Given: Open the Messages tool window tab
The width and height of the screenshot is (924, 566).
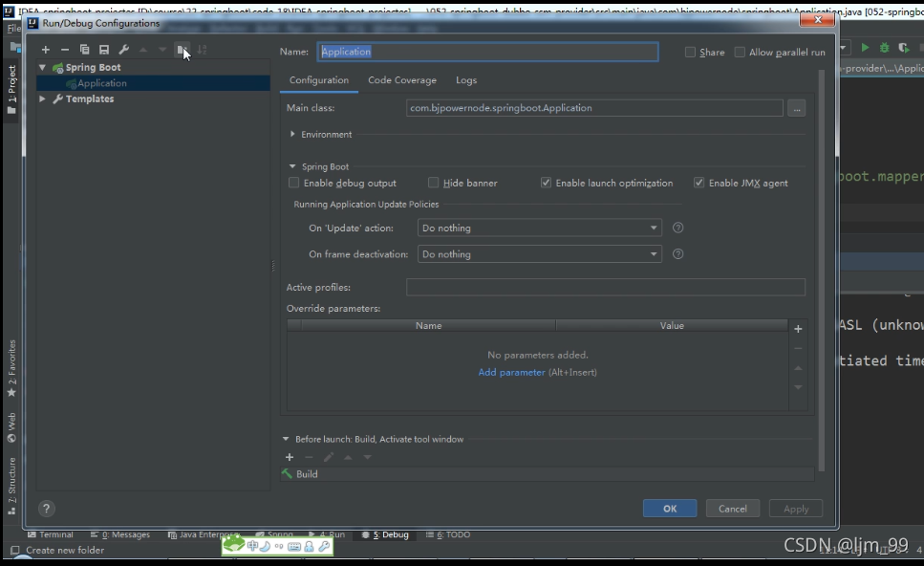Looking at the screenshot, I should pos(120,534).
